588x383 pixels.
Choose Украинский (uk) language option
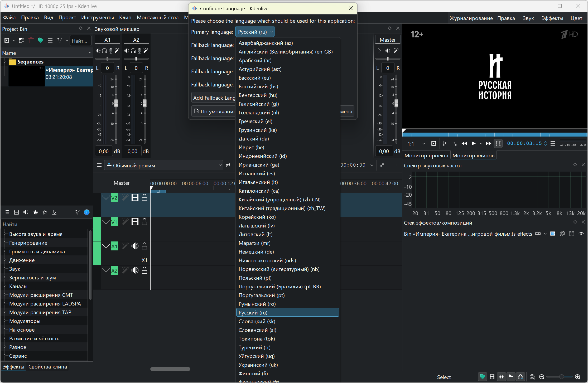258,365
